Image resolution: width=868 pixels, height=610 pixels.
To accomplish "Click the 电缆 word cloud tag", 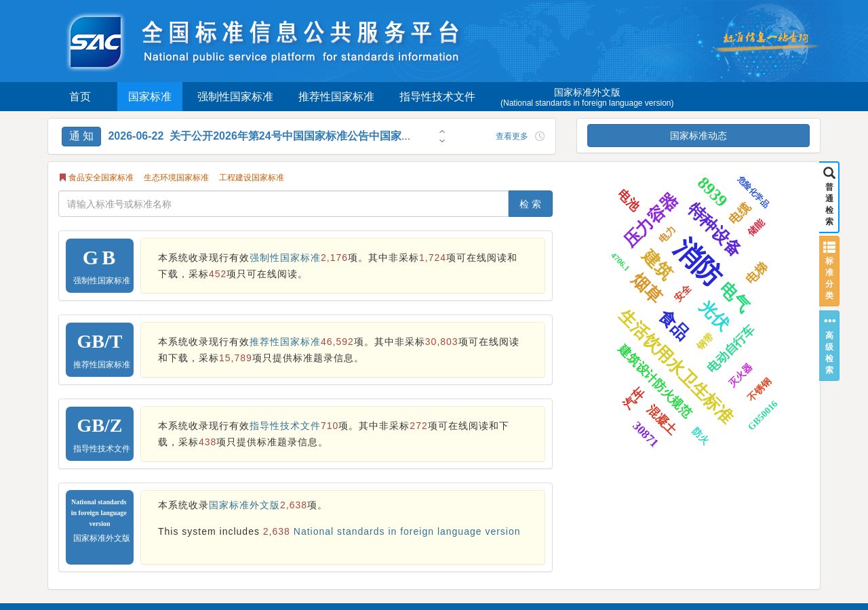I will (740, 213).
